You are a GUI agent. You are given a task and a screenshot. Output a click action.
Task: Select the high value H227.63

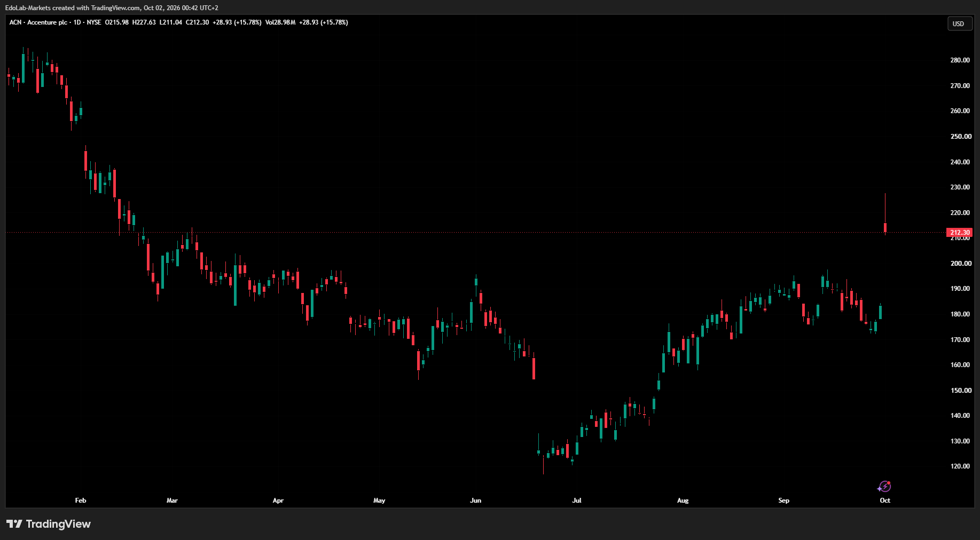pyautogui.click(x=144, y=22)
